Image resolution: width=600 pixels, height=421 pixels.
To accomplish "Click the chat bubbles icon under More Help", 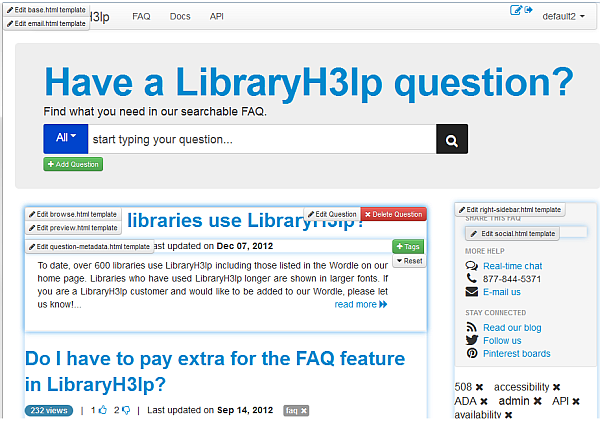I will (x=472, y=266).
